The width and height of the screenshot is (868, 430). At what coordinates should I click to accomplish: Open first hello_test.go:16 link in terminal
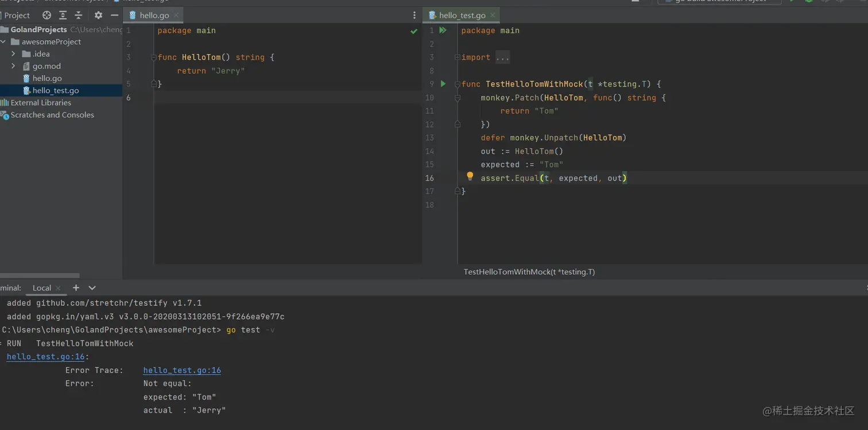46,357
